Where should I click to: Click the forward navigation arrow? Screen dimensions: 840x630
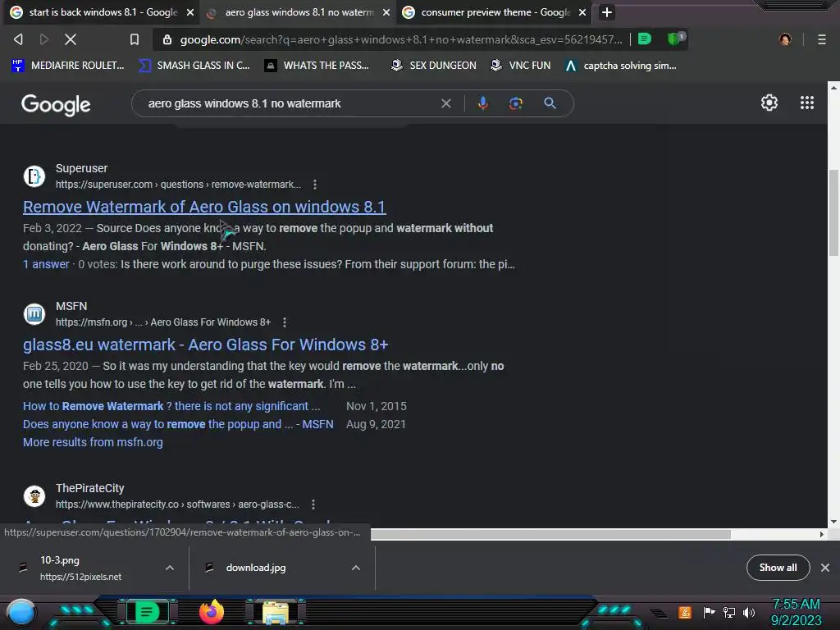44,39
